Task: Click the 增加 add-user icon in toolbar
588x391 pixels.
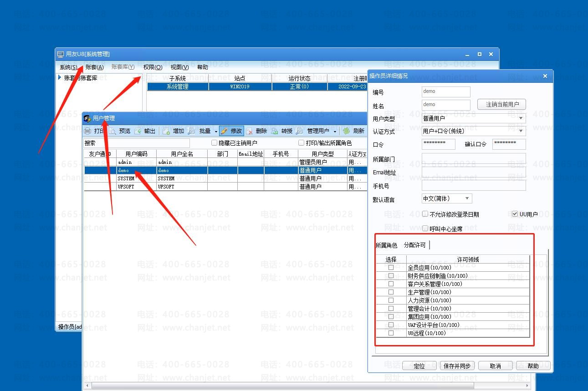Action: click(x=167, y=131)
